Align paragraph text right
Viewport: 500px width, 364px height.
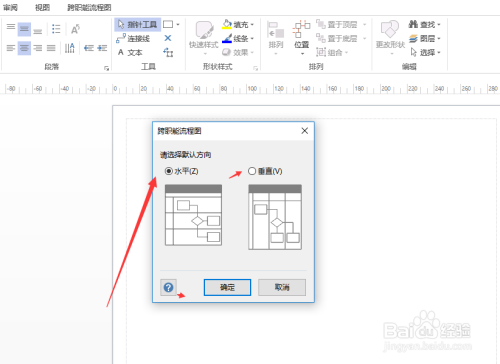37,48
